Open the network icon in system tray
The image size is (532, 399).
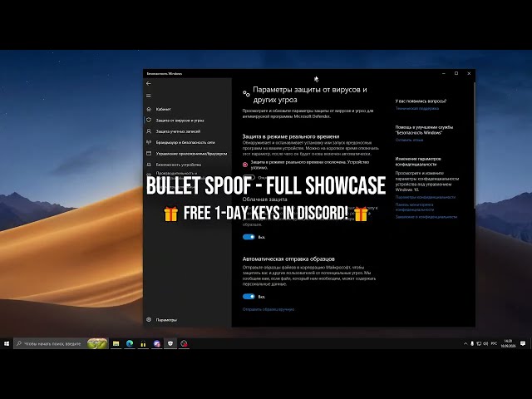[x=479, y=343]
